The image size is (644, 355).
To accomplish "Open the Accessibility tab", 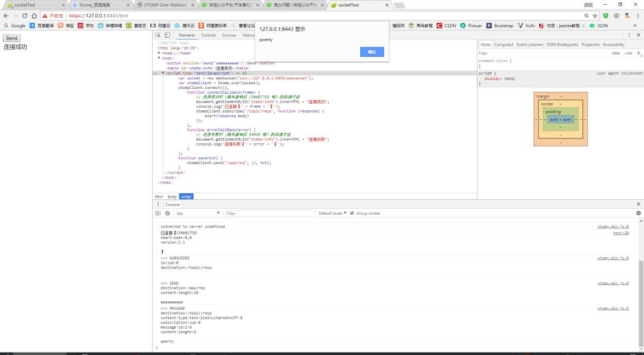I will (614, 44).
